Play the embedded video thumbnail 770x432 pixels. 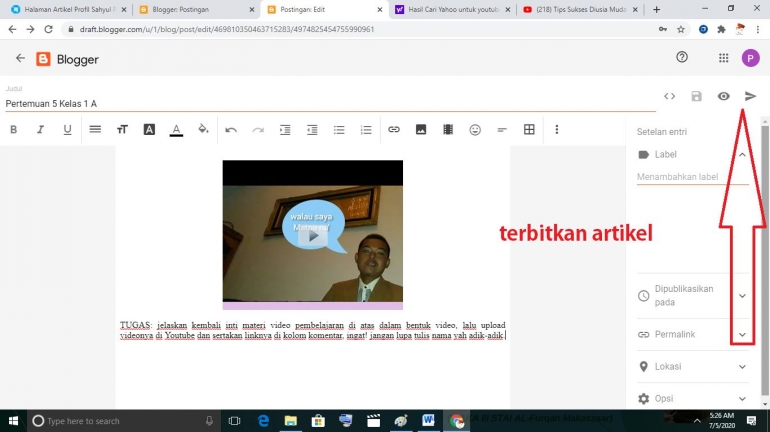313,236
